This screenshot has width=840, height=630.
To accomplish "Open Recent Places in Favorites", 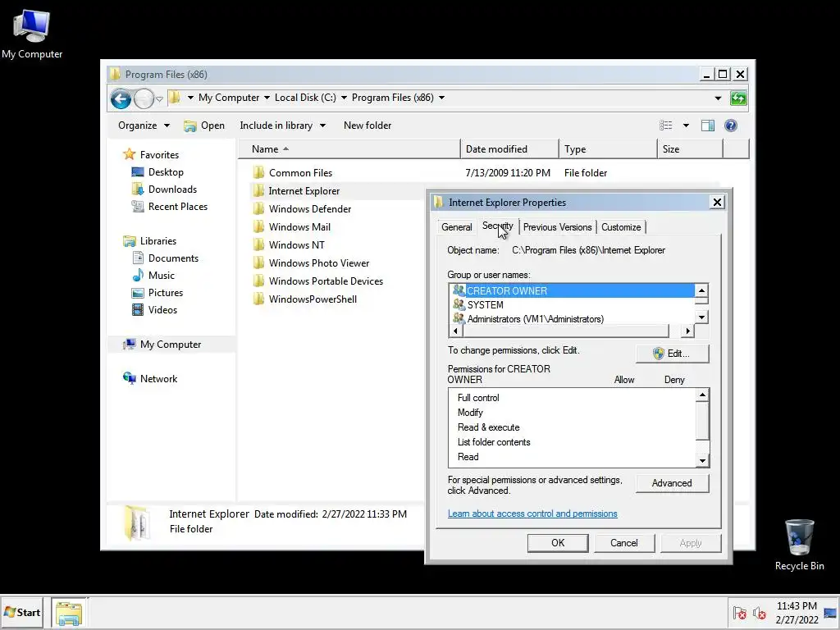I will point(177,206).
